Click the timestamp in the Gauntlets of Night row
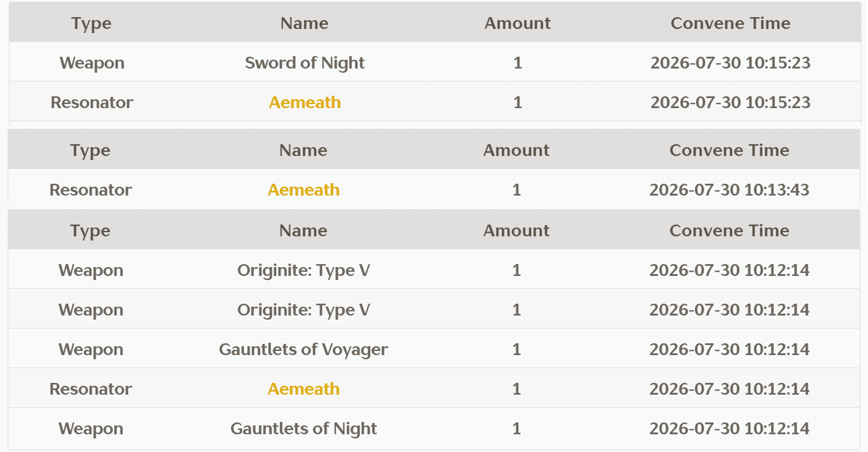Viewport: 868px width, 452px height. (729, 428)
